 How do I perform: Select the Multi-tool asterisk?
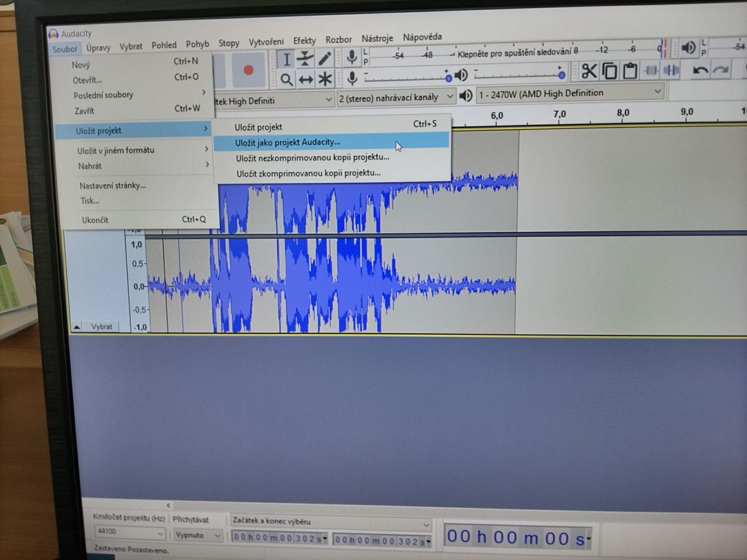(325, 78)
